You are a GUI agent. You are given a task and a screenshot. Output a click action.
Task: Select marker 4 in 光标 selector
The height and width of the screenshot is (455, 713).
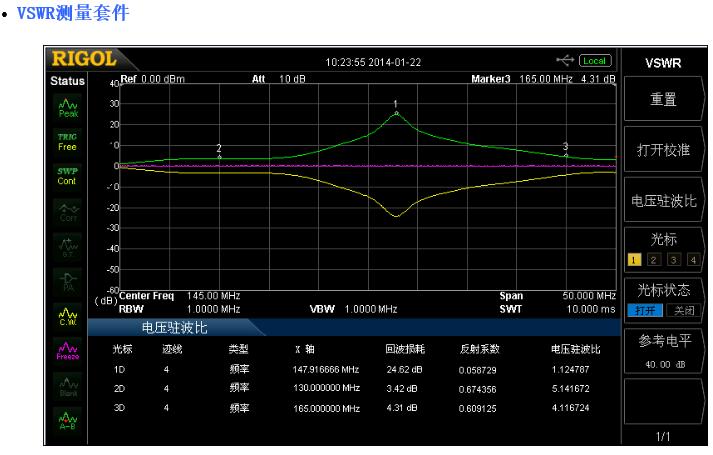693,259
